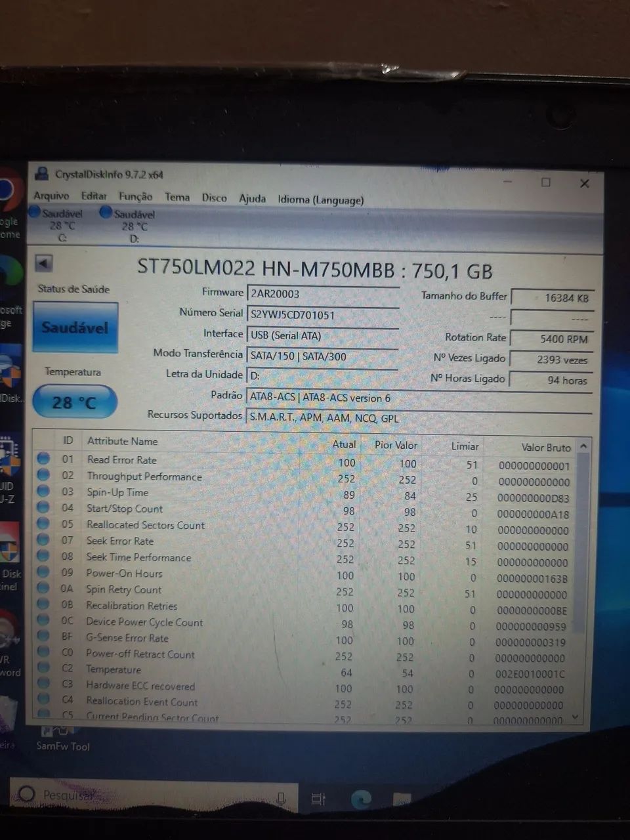This screenshot has height=840, width=630.
Task: Open the Idioma (Language) menu
Action: tap(320, 199)
